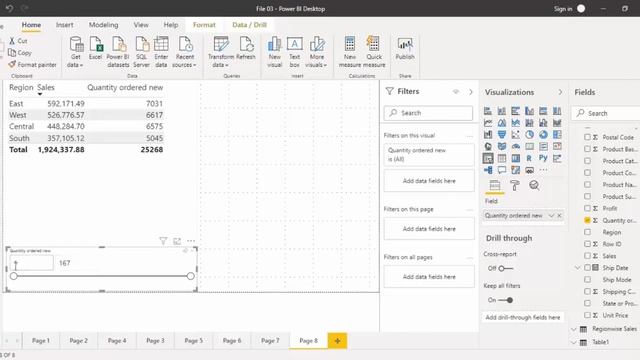
Task: Check the Ship Mode field
Action: click(x=587, y=279)
